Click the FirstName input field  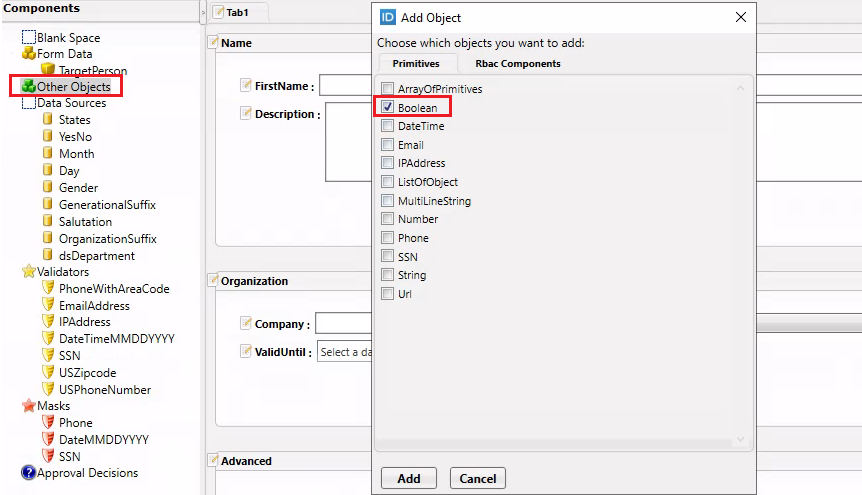click(346, 85)
